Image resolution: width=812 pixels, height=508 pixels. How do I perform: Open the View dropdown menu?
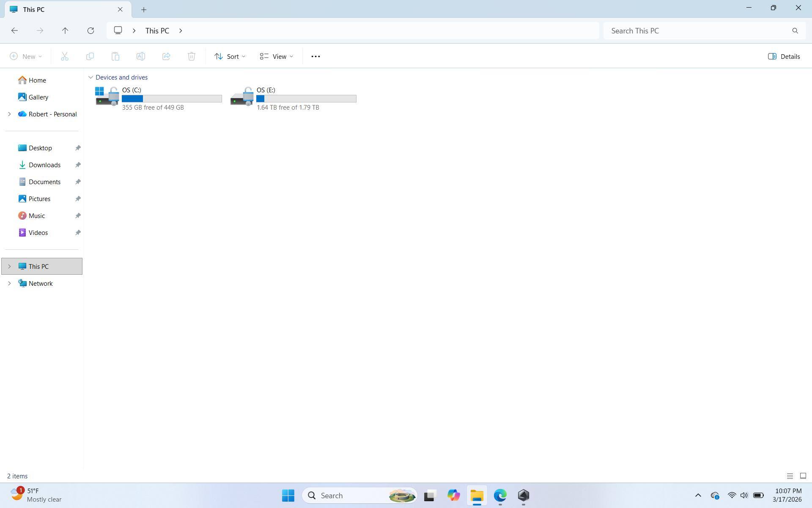tap(276, 56)
